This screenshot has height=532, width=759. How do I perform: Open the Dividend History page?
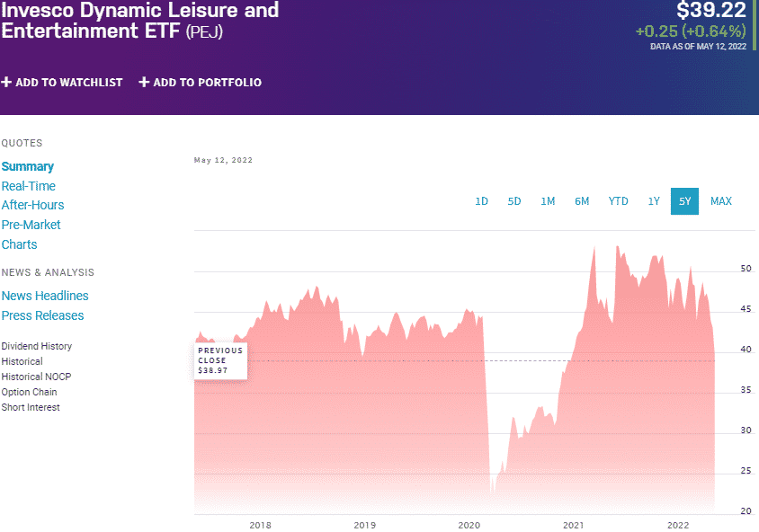[x=36, y=346]
